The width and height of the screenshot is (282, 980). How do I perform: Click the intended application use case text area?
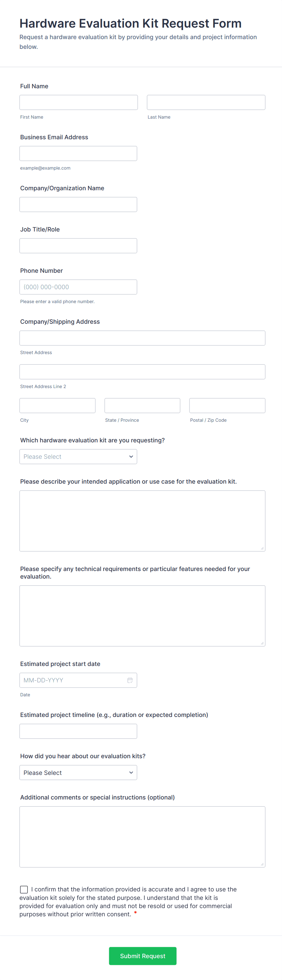(142, 520)
